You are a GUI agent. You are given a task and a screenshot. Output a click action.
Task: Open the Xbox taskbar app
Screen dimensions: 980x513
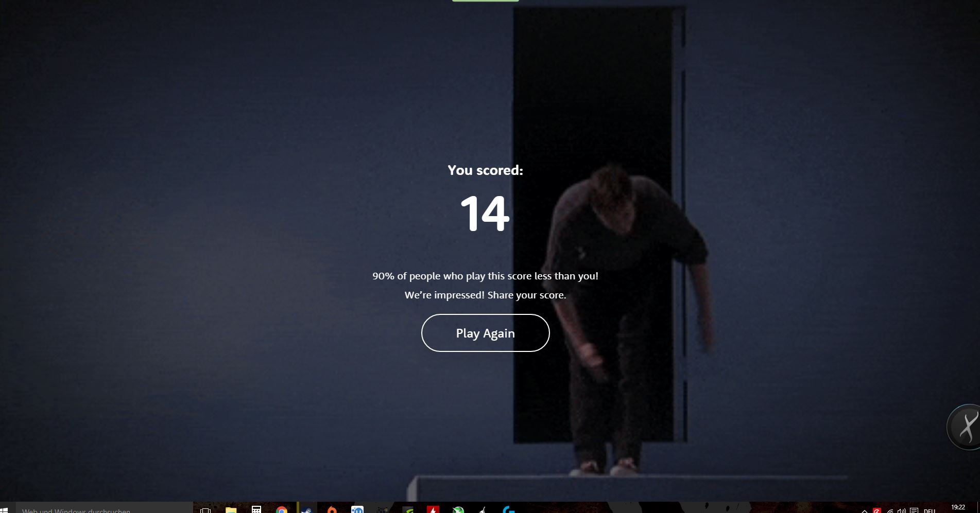coord(458,510)
